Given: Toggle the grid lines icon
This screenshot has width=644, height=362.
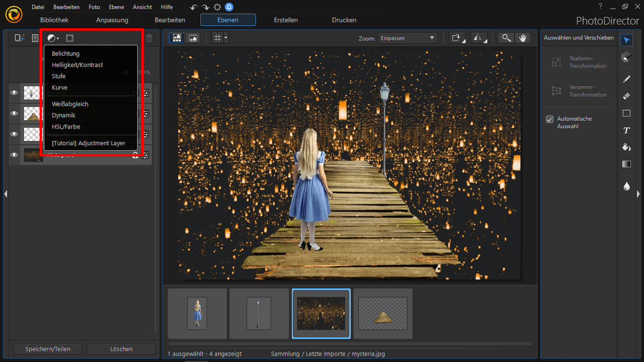Looking at the screenshot, I should tap(217, 38).
